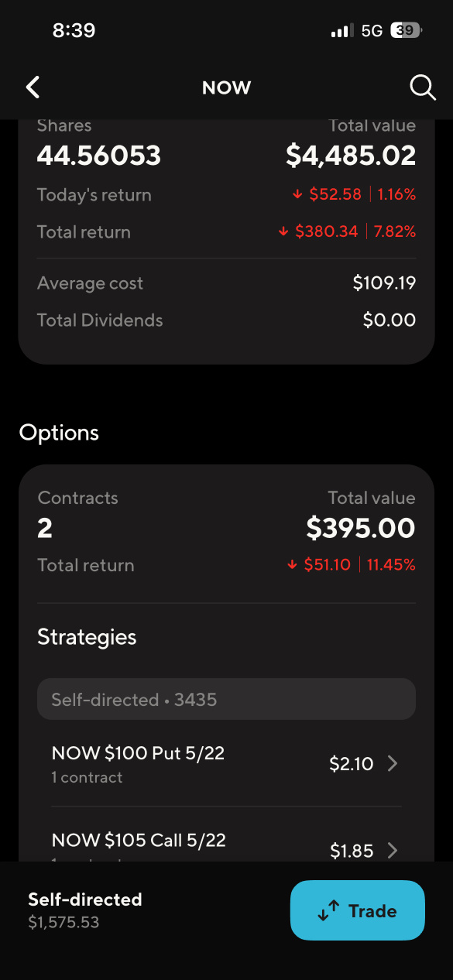Tap the back arrow icon
Screen dimensions: 453x980
pos(33,87)
